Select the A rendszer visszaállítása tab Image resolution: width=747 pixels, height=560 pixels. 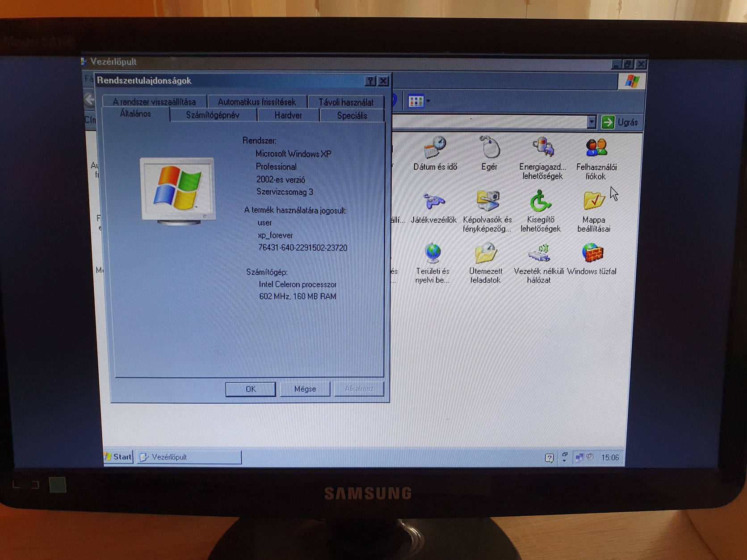(x=154, y=101)
